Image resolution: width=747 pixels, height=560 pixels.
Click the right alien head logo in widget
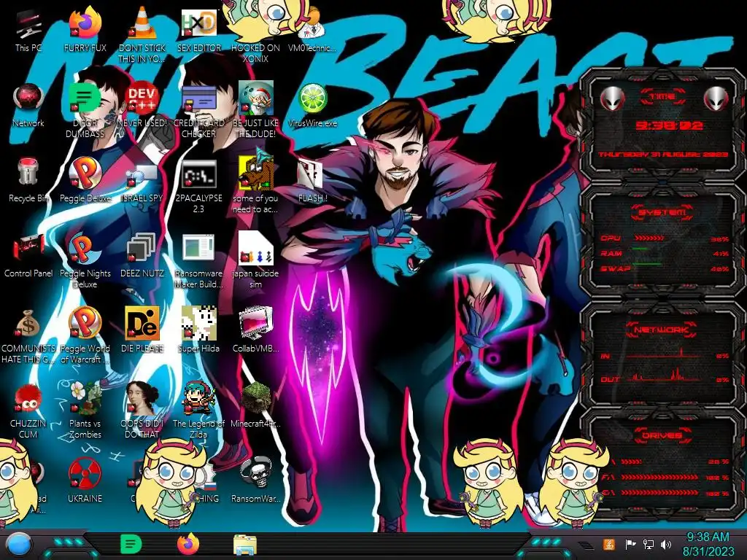[x=716, y=99]
